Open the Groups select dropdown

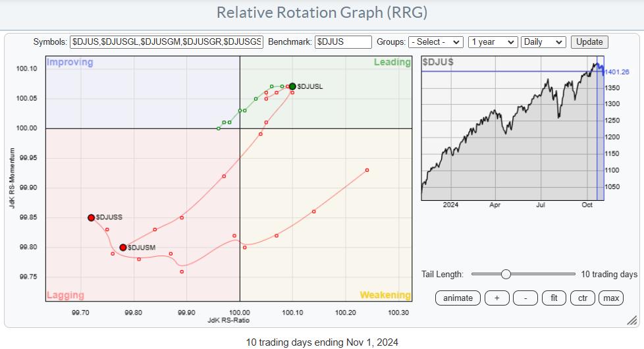point(435,41)
